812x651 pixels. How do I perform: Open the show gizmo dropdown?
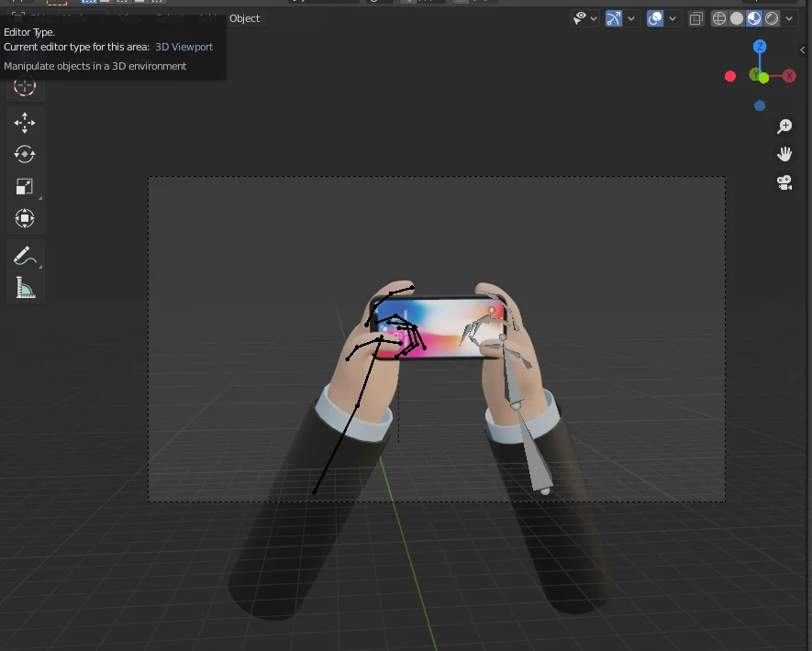630,18
